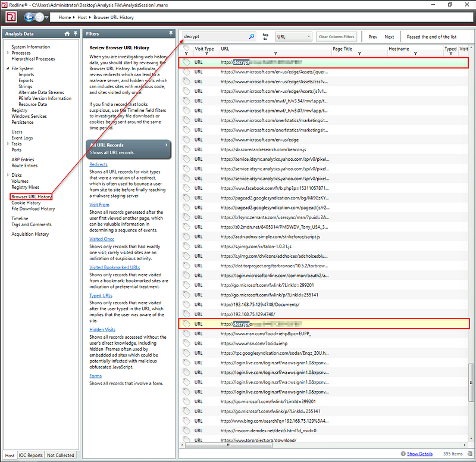Select Browser URL History in tree
The image size is (476, 462).
(x=32, y=197)
